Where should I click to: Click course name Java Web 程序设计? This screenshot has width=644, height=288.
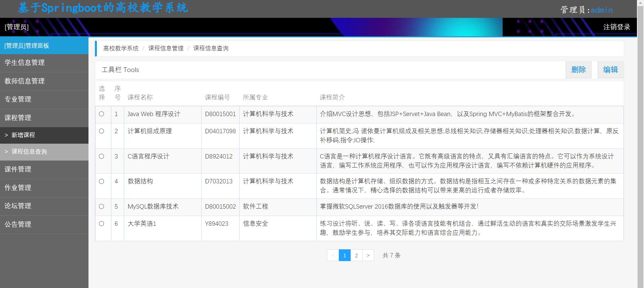coord(154,114)
